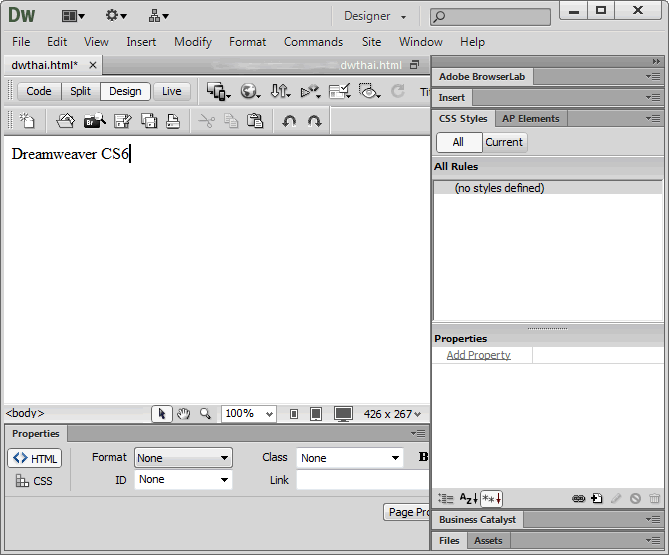Click the search field at top
This screenshot has height=555, width=669.
490,17
